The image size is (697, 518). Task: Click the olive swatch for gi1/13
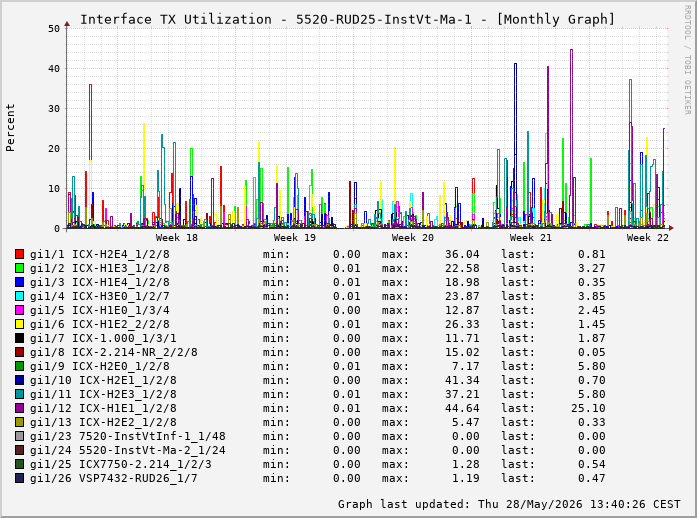click(x=19, y=422)
